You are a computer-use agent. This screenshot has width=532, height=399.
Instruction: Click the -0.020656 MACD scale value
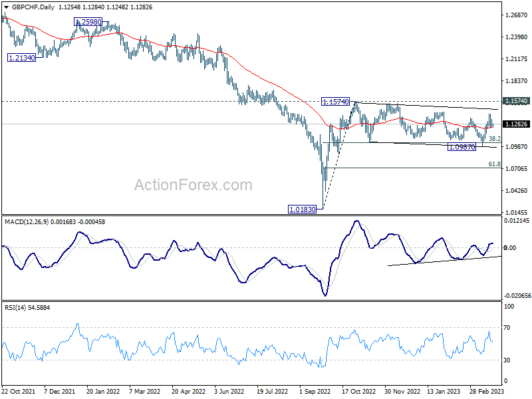tap(517, 296)
